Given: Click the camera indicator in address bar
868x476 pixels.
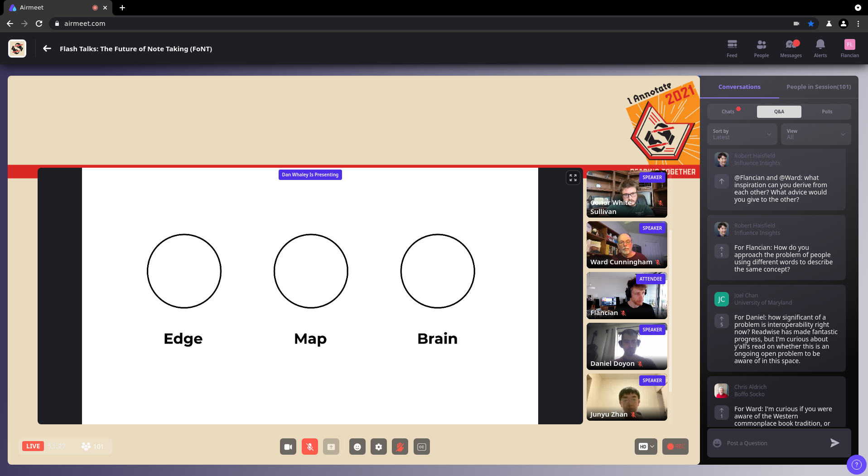Looking at the screenshot, I should [796, 24].
